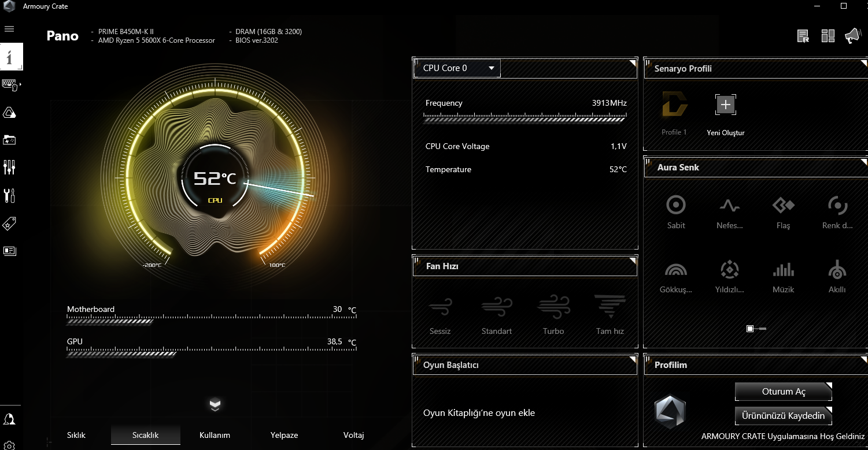Open the settings gear in sidebar

pyautogui.click(x=9, y=446)
